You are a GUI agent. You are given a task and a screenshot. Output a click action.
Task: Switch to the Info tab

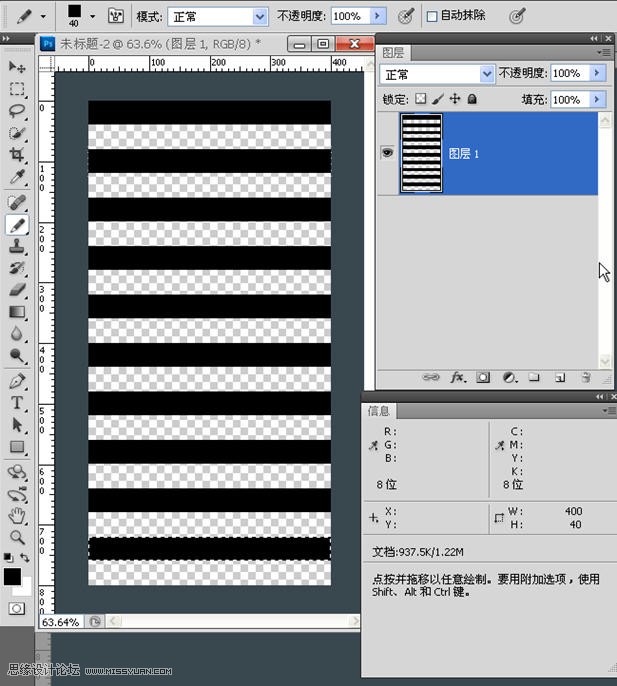pos(379,411)
